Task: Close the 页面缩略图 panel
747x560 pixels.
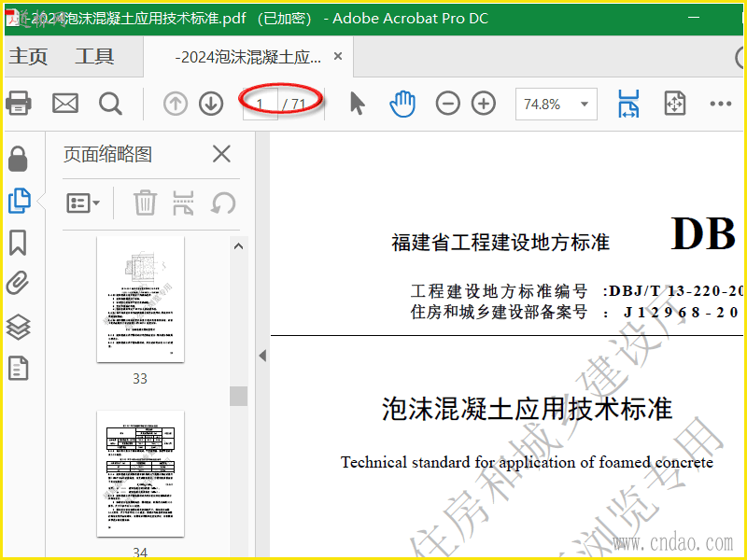Action: point(221,154)
